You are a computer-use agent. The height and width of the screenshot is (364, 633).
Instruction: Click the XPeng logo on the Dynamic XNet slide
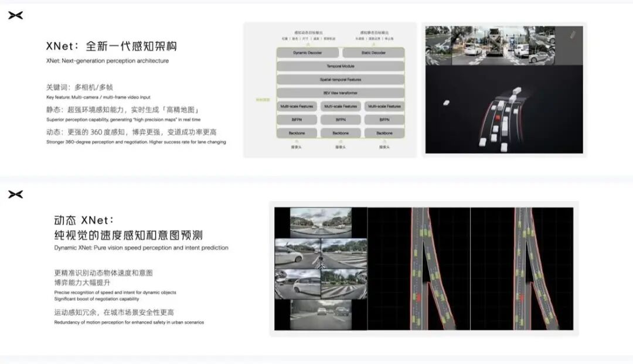15,195
